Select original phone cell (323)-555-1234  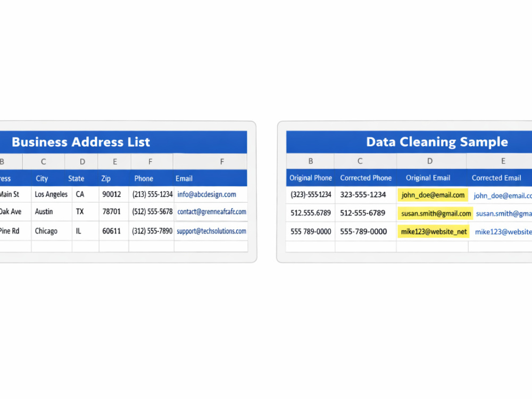311,195
